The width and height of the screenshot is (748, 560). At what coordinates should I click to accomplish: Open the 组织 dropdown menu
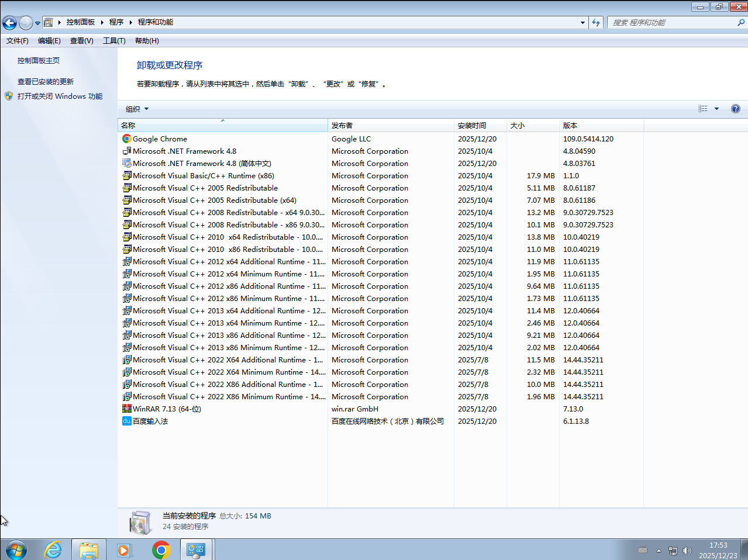pyautogui.click(x=137, y=109)
